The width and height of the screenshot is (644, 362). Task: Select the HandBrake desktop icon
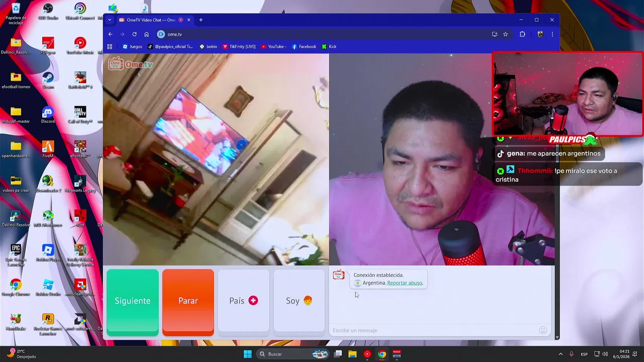coord(16,322)
